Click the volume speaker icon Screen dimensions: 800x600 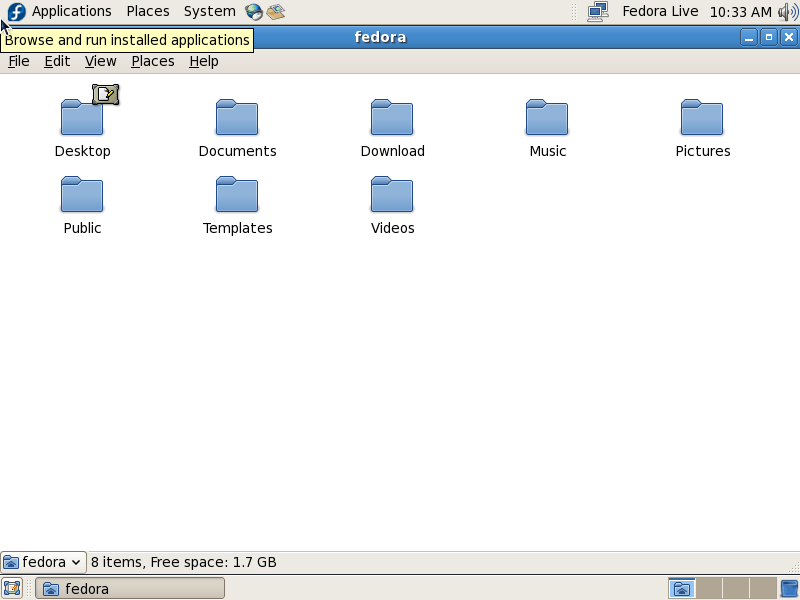pos(788,12)
